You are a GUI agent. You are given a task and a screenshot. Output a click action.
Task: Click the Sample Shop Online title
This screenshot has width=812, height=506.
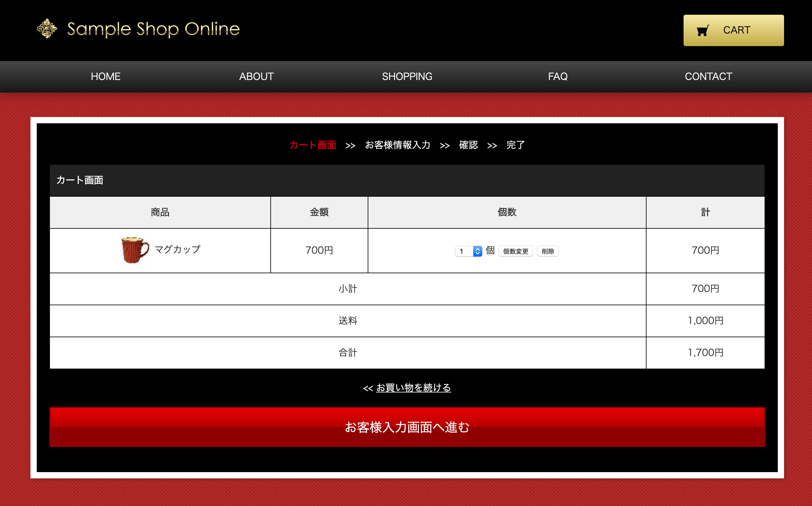pos(154,29)
